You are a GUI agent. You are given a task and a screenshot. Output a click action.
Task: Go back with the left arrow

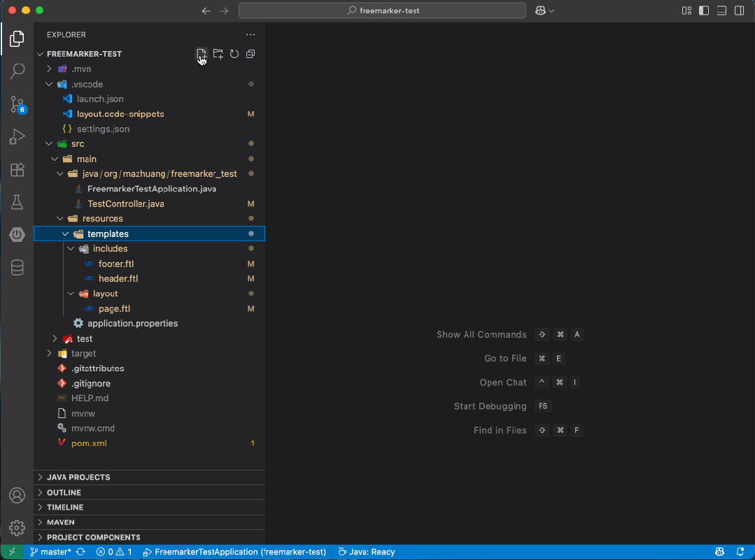click(206, 10)
